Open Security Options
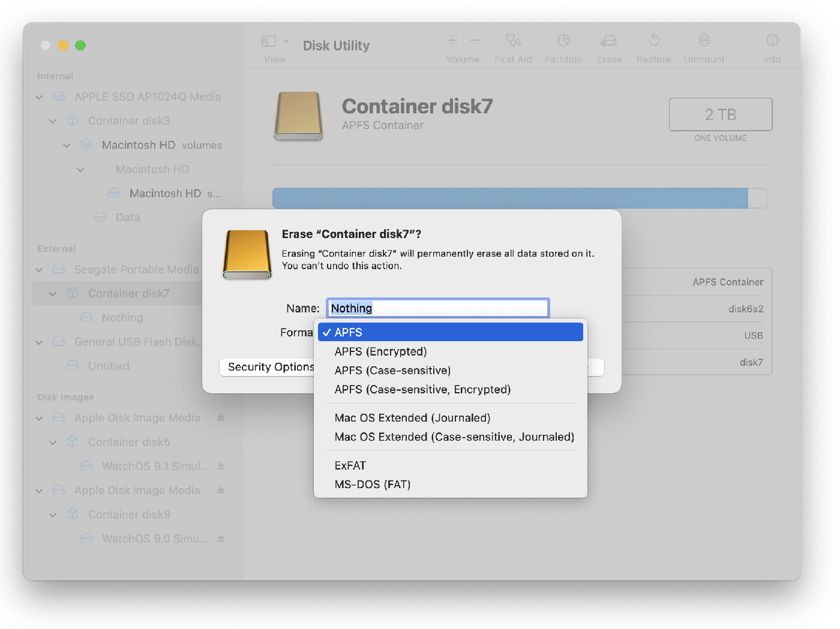Screen dimensions: 840x629 click(268, 367)
